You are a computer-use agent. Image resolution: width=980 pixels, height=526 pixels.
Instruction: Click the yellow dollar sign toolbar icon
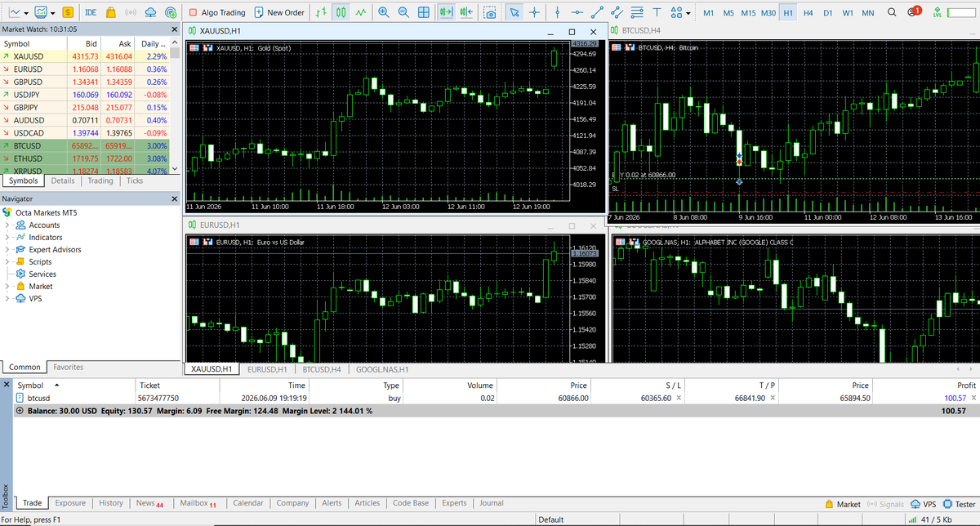coord(69,12)
